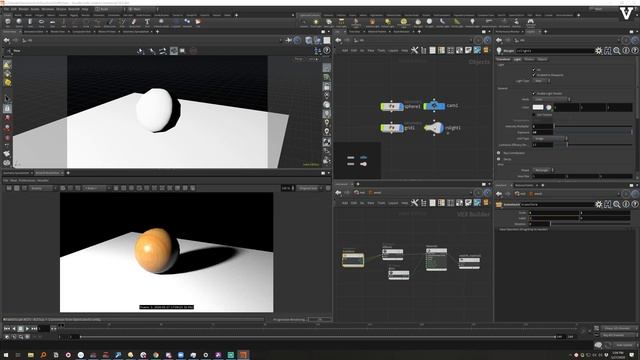Toggle the Enable Light Shader checkbox
The image size is (640, 360).
point(534,93)
